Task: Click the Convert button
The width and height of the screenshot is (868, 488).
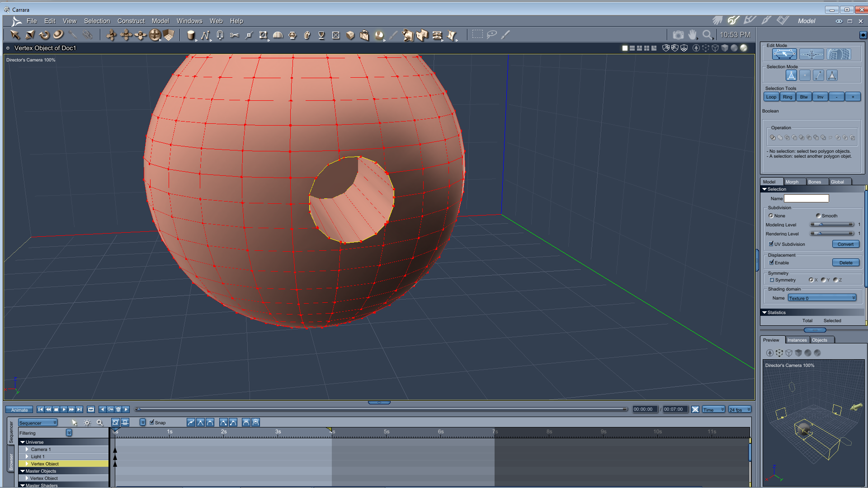Action: [x=845, y=244]
